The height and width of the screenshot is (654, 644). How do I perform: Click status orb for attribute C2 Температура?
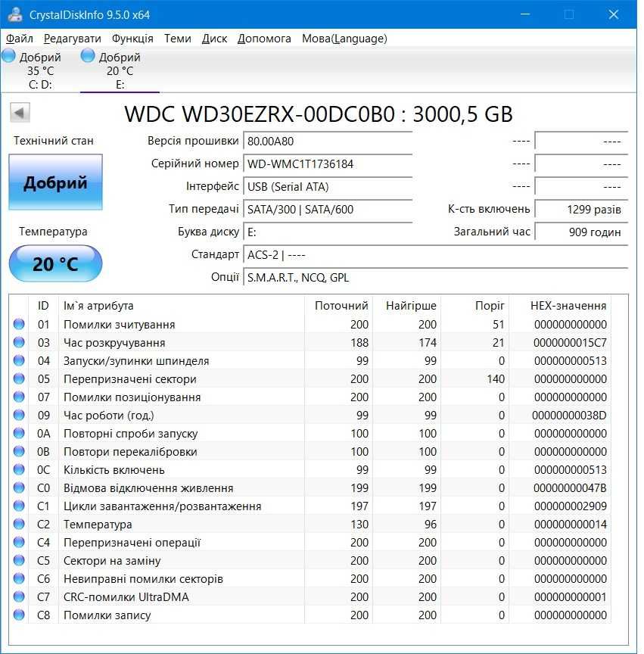pyautogui.click(x=19, y=524)
